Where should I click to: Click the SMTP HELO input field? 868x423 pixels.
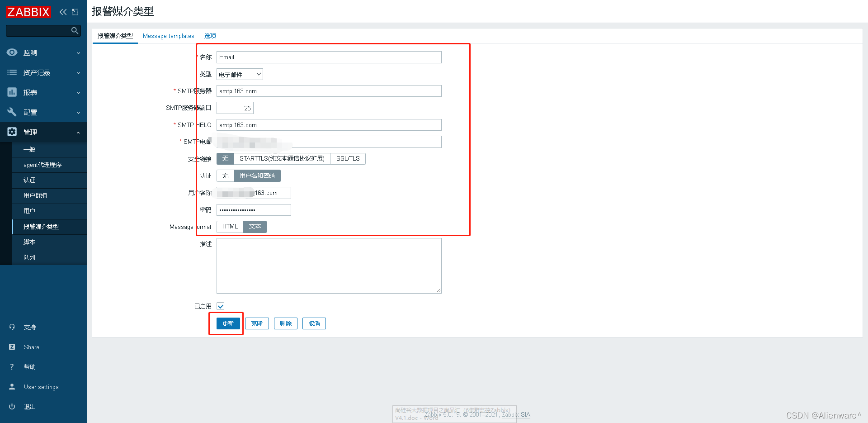[329, 125]
